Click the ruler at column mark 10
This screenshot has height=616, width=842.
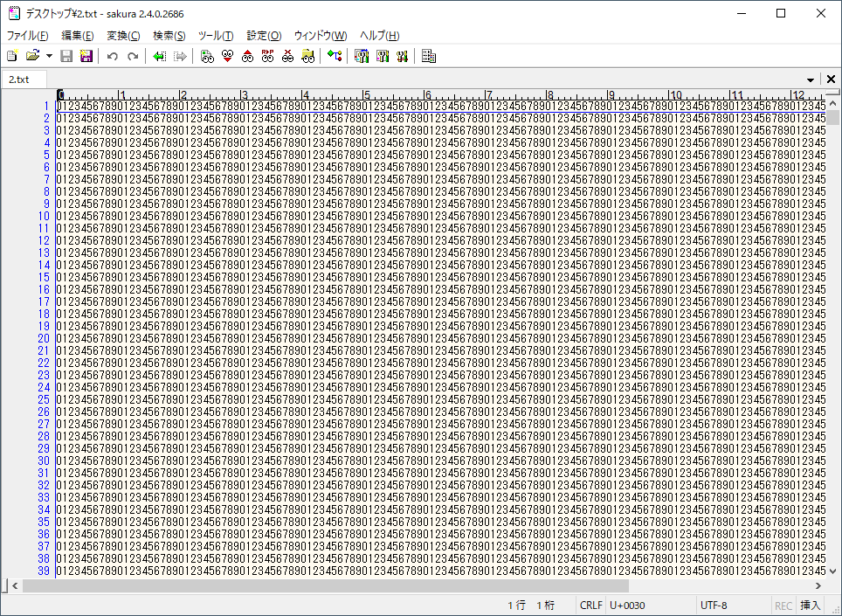pos(675,94)
